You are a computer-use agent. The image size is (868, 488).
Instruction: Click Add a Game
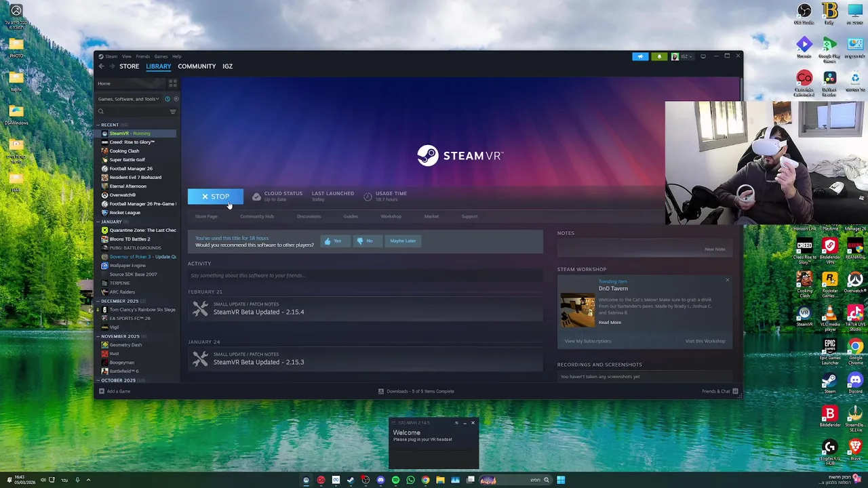point(114,391)
